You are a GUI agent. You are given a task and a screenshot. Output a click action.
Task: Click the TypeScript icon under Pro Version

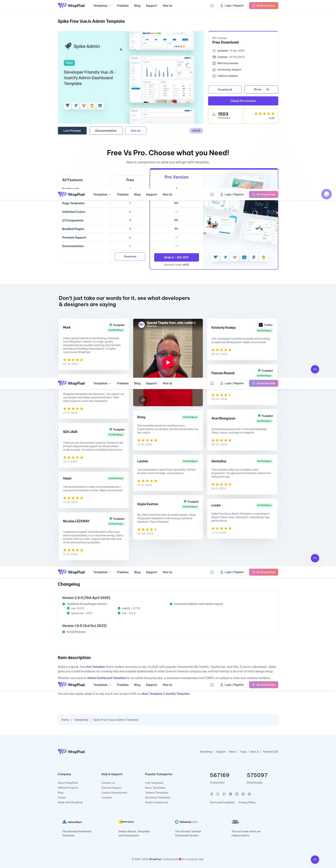coord(244,257)
